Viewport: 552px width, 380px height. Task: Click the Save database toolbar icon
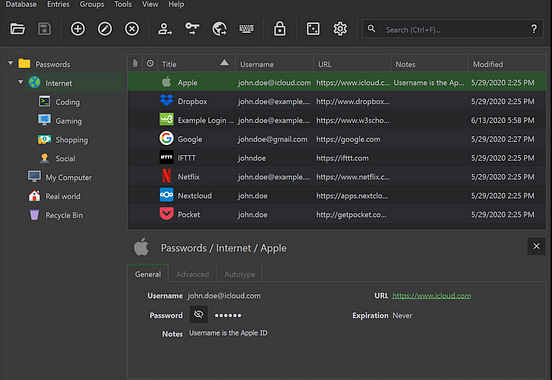[x=44, y=29]
